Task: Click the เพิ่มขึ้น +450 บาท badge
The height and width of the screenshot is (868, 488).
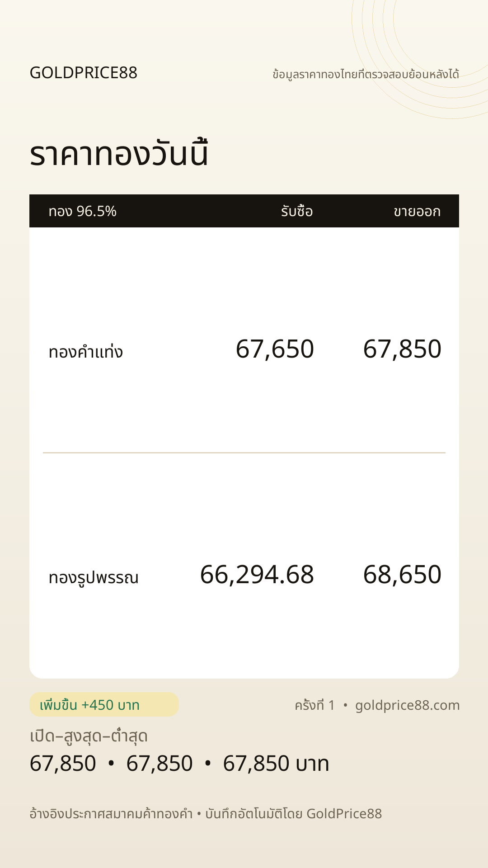Action: pyautogui.click(x=104, y=704)
